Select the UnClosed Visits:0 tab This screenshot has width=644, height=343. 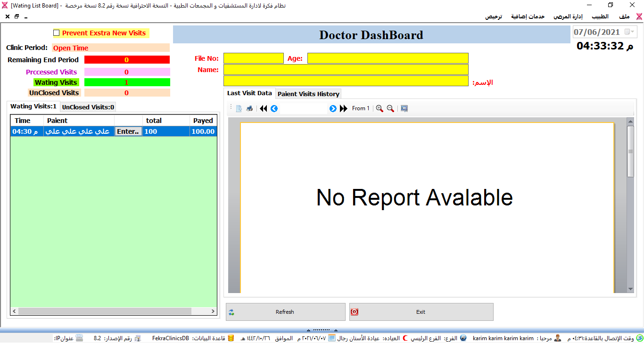click(88, 107)
